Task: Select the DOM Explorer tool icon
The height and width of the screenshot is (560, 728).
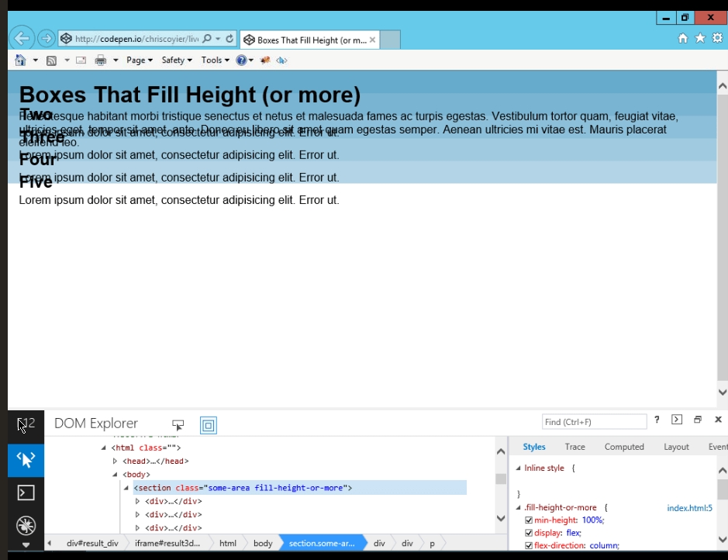Action: 26,460
